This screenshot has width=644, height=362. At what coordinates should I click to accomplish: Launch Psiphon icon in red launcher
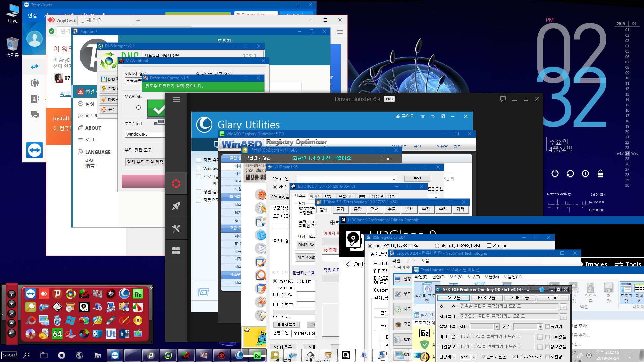coord(57,294)
